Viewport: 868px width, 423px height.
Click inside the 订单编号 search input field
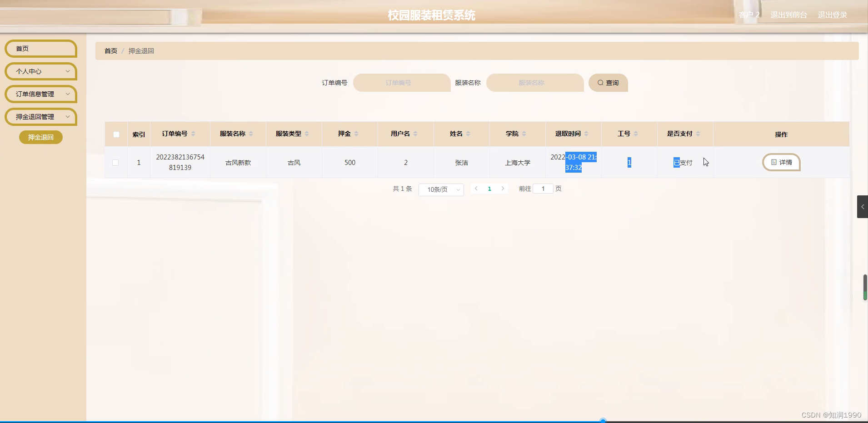401,83
